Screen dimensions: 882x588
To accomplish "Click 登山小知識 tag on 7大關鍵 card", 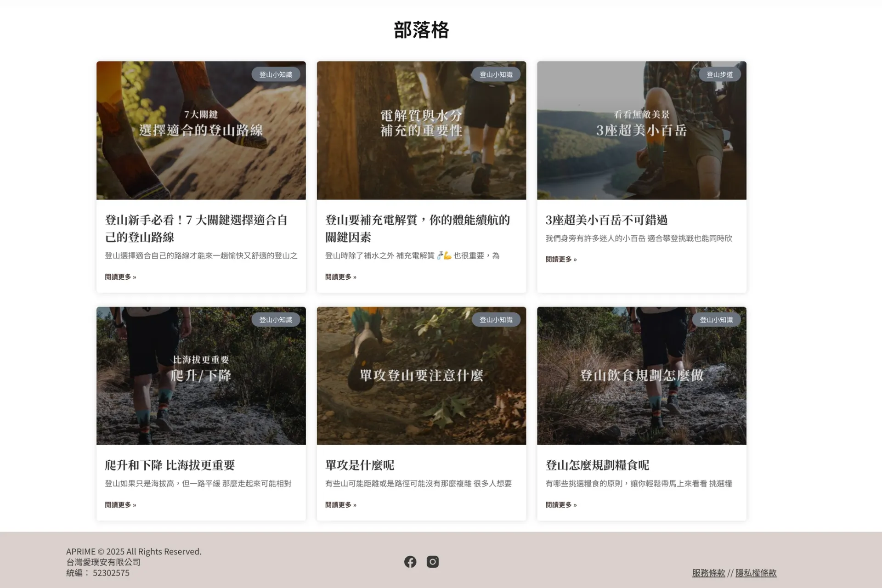I will pos(276,74).
